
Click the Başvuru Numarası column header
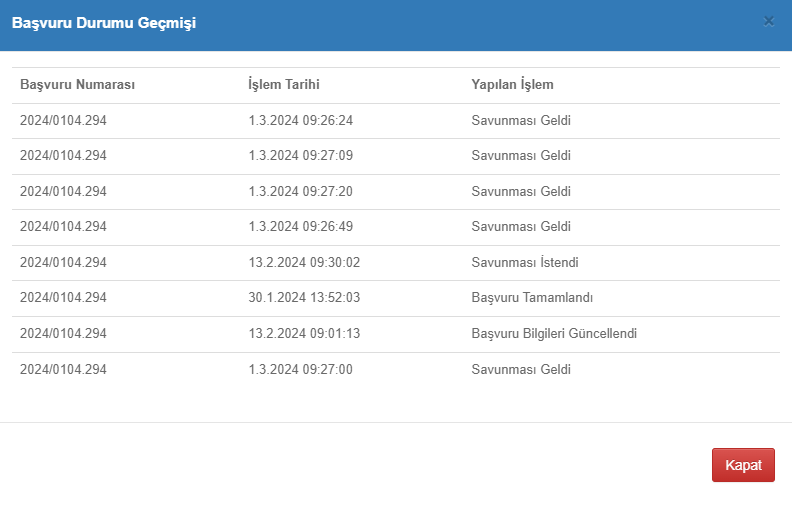77,84
